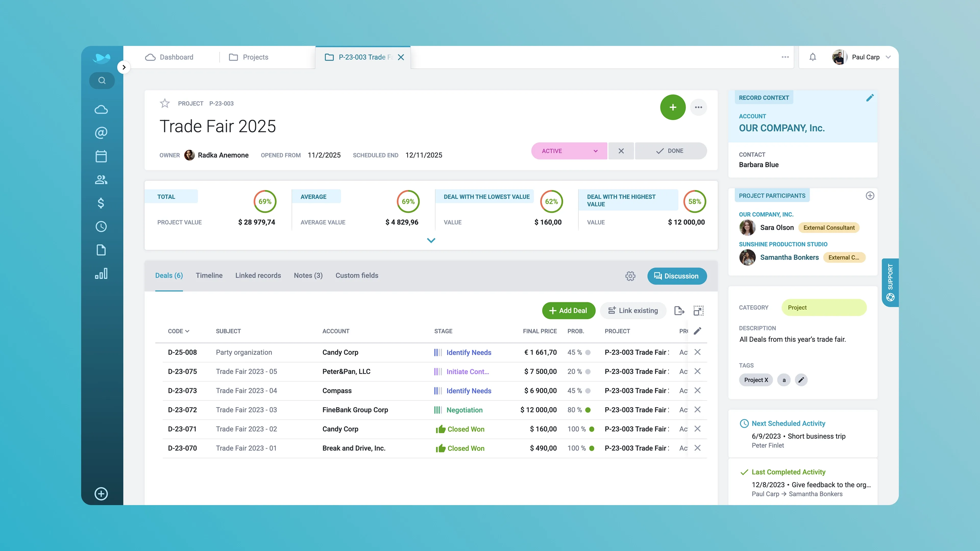Click the notification bell icon
The height and width of the screenshot is (551, 980).
click(813, 57)
